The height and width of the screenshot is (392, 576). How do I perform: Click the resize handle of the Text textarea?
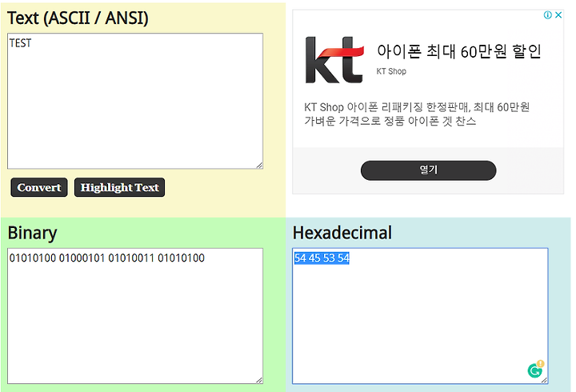pos(259,166)
